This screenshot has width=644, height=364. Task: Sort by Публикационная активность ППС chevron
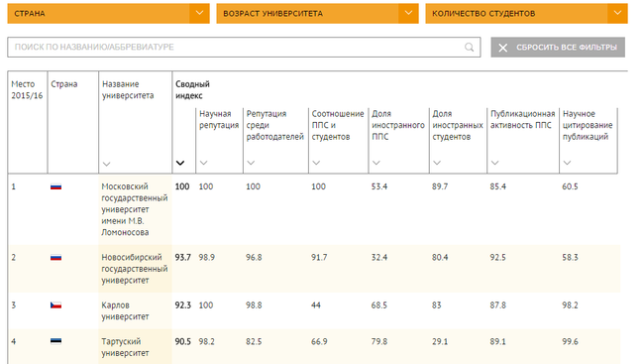(494, 163)
